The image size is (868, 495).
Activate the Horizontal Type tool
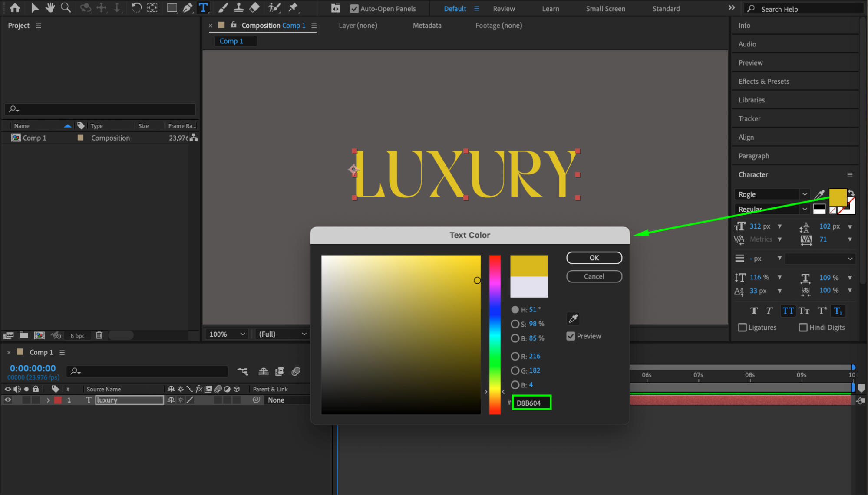pos(203,7)
